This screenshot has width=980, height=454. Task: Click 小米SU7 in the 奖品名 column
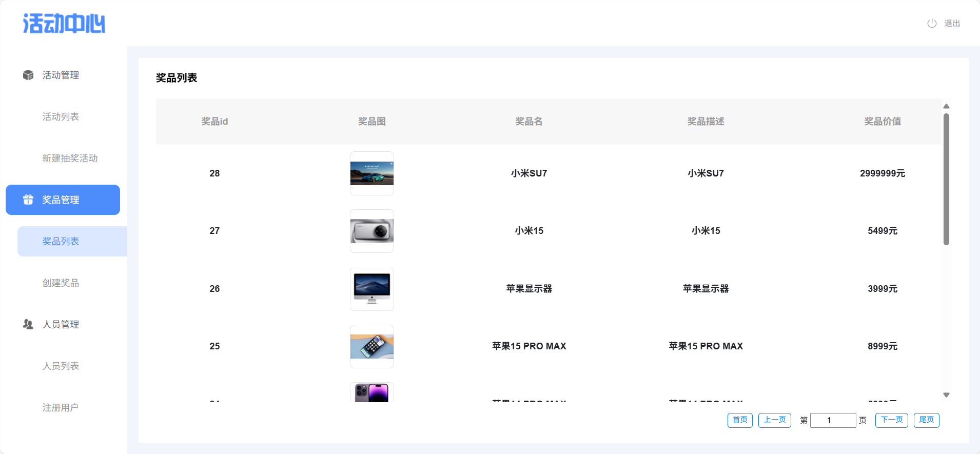529,173
